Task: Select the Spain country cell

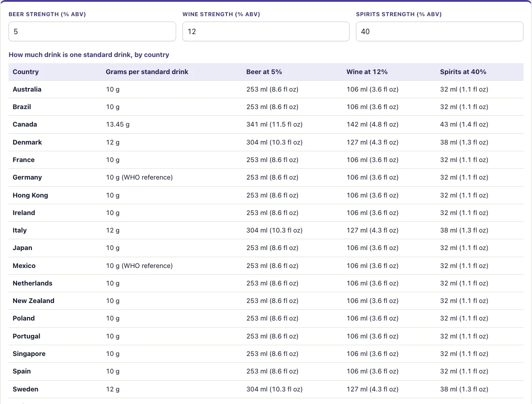Action: pos(22,372)
